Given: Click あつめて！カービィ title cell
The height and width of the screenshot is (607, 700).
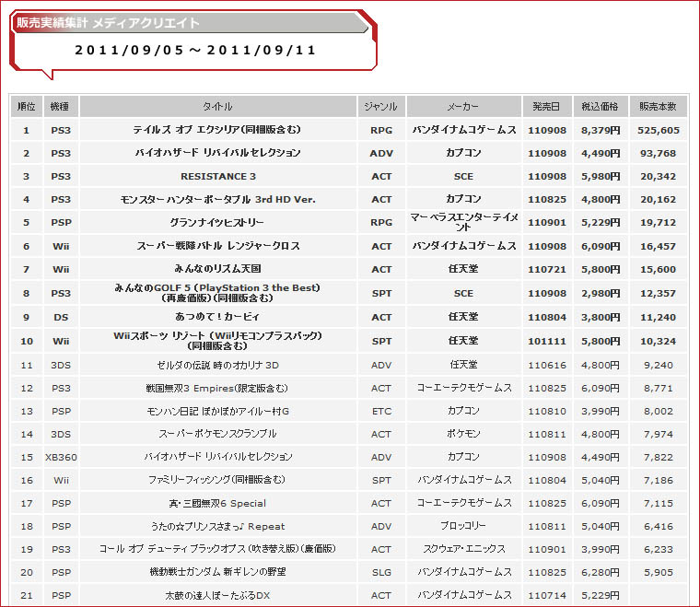Looking at the screenshot, I should (x=217, y=317).
